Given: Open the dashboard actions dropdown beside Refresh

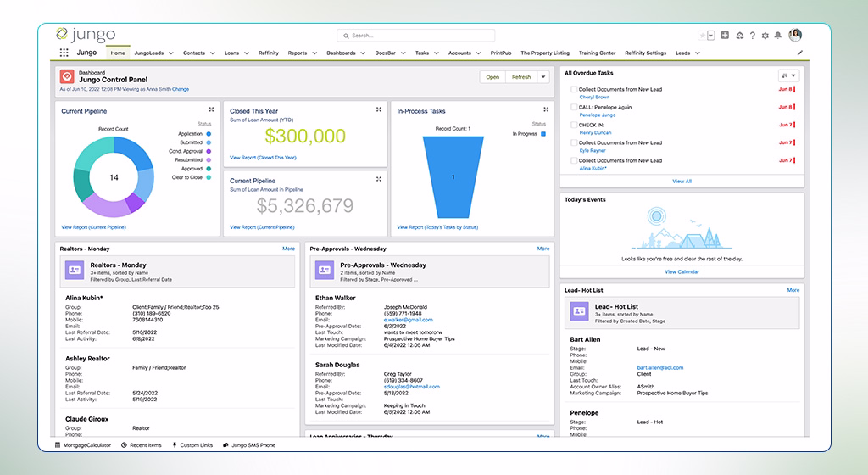Looking at the screenshot, I should pyautogui.click(x=543, y=77).
